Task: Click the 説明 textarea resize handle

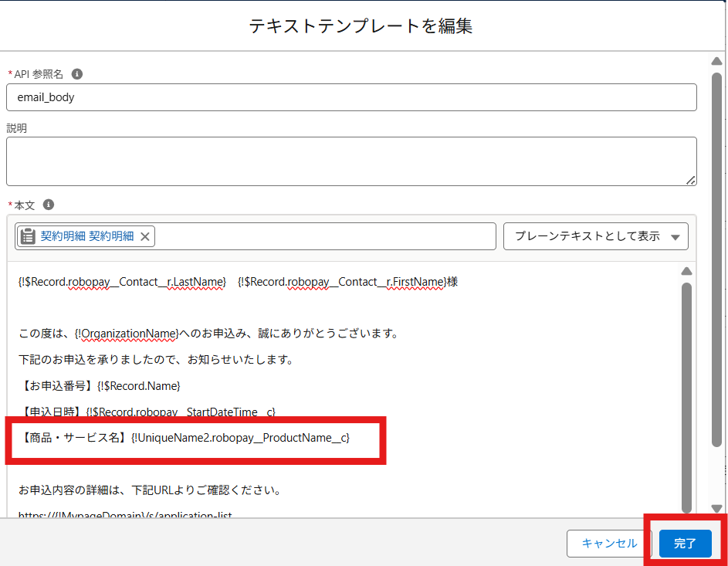Action: 690,179
